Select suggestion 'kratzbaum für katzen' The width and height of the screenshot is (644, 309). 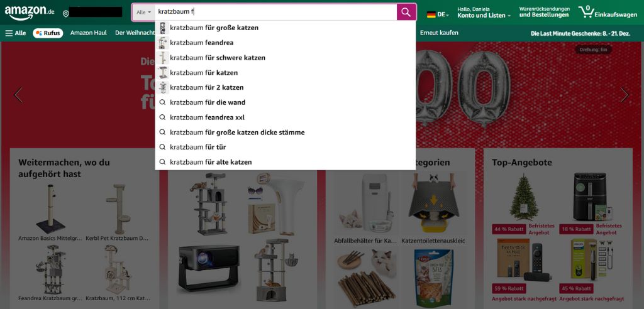point(286,73)
